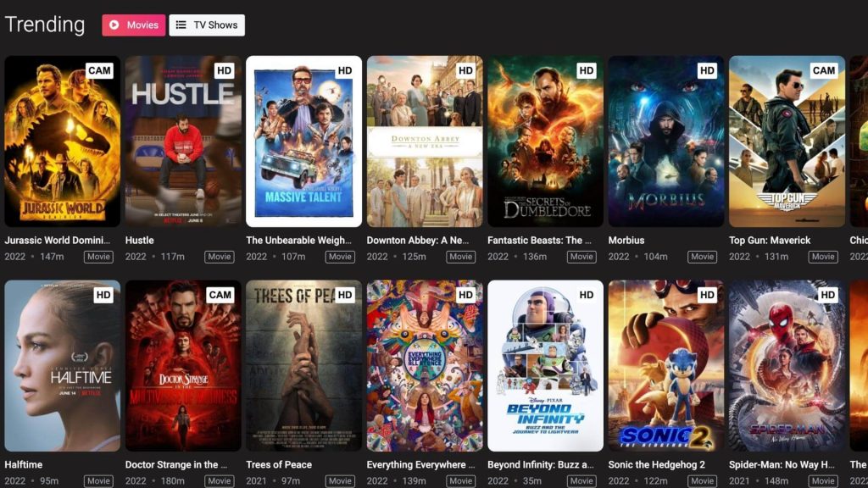Click the 'Halftime' title link

[23, 465]
